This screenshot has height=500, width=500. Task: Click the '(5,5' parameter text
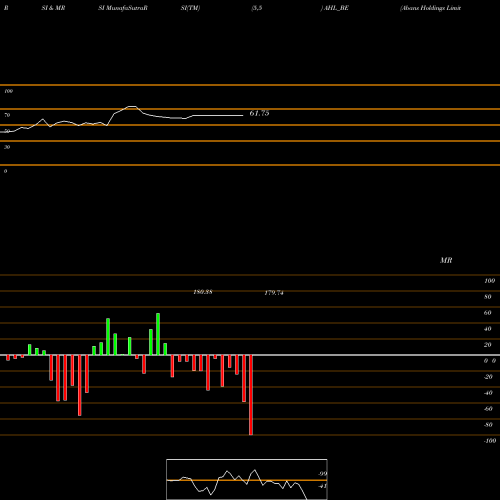257,8
